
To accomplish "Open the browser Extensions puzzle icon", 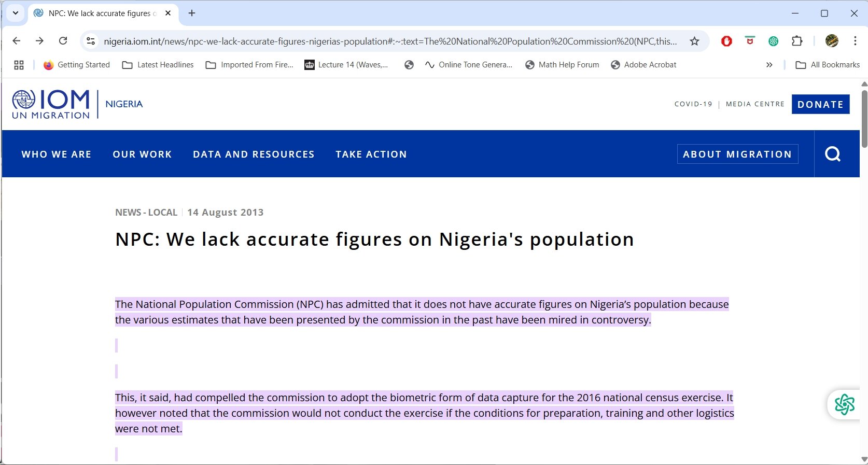I will 797,41.
